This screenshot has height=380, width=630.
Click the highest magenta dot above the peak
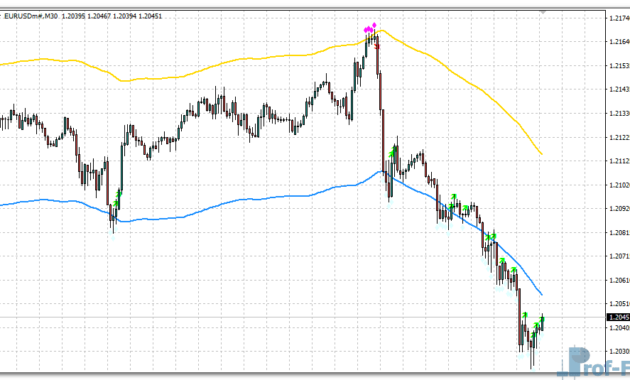[x=374, y=25]
